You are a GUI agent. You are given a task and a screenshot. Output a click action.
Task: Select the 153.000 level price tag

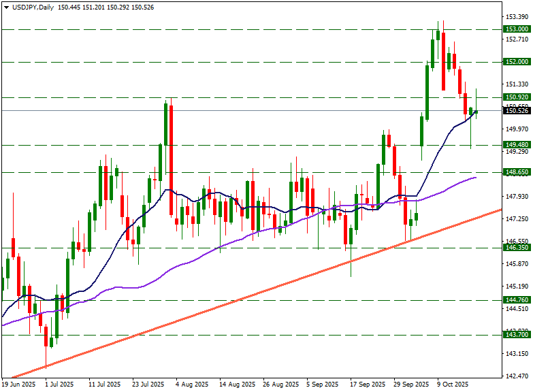coord(517,29)
